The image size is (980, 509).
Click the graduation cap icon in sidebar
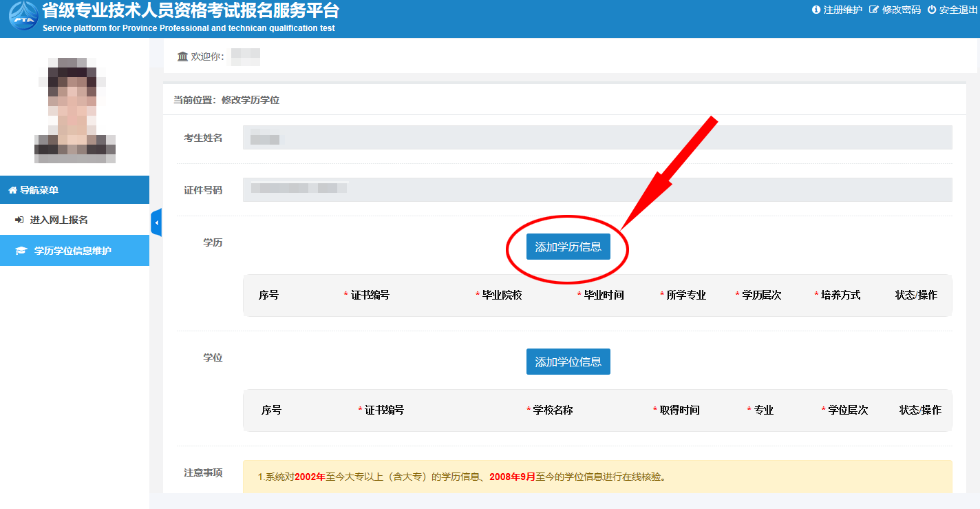(x=21, y=251)
